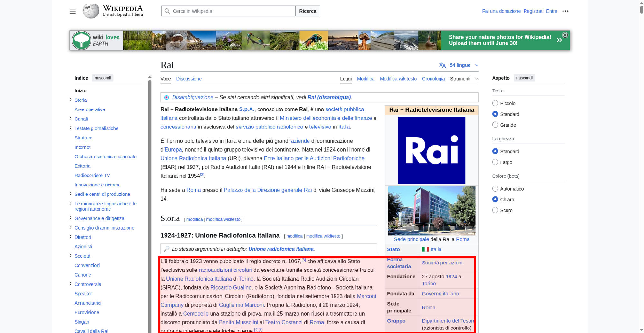Switch to the Discussione tab
Viewport: 644px width, 333px height.
[189, 79]
